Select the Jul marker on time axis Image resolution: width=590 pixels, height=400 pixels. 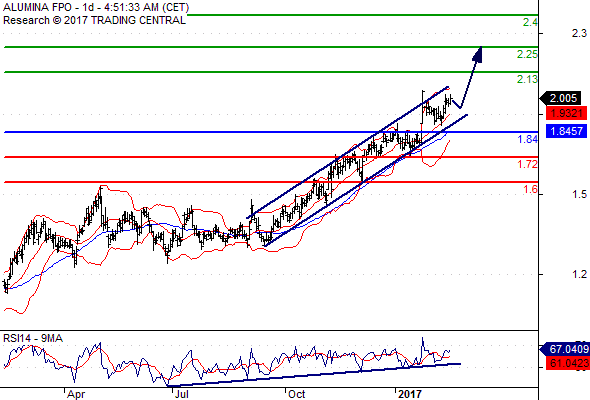182,394
